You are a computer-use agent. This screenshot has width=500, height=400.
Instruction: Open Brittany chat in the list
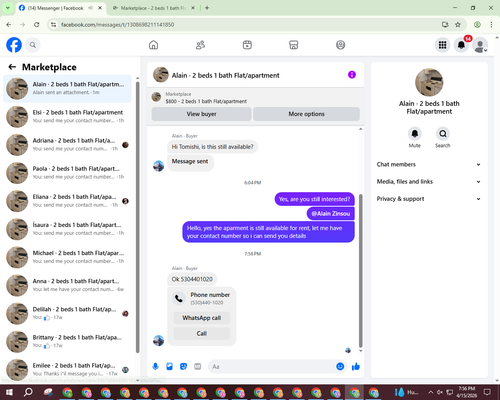pyautogui.click(x=68, y=342)
